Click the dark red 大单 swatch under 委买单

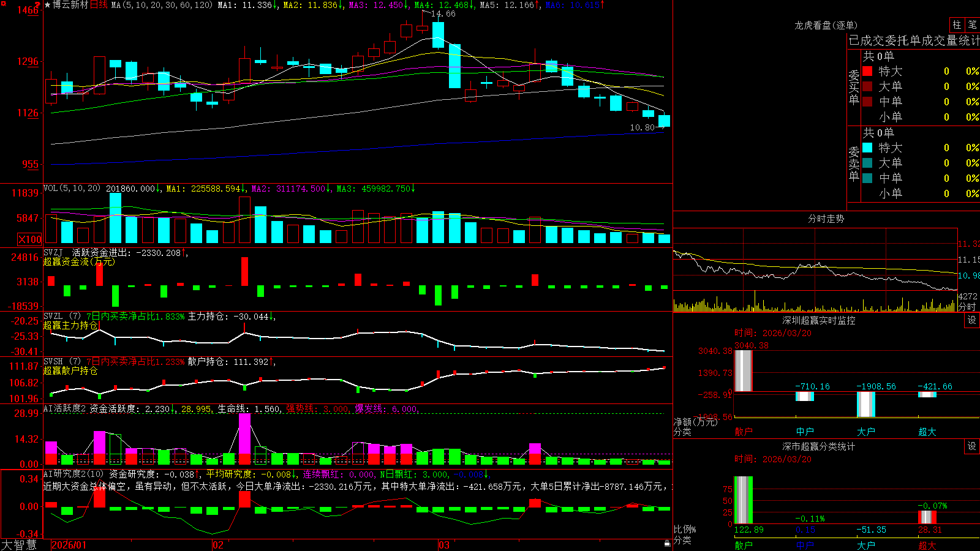pyautogui.click(x=867, y=86)
